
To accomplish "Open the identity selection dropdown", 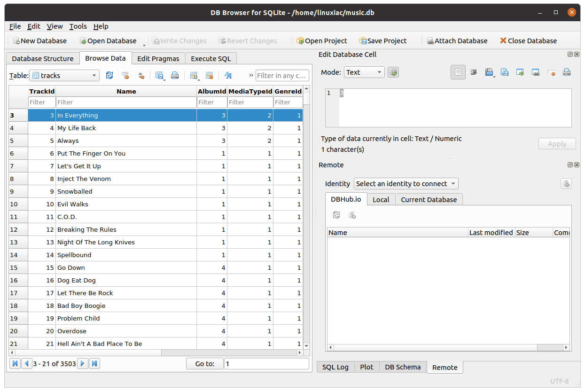I will pyautogui.click(x=406, y=183).
